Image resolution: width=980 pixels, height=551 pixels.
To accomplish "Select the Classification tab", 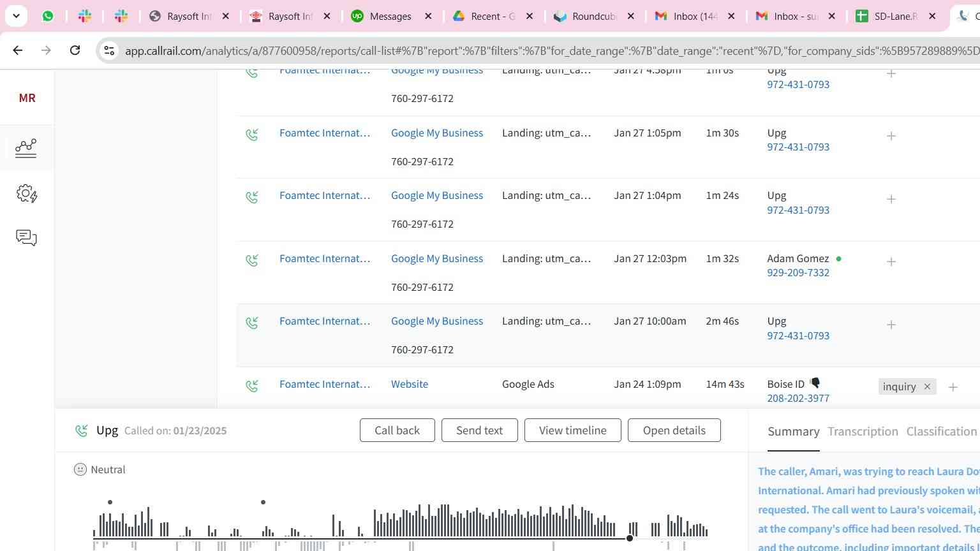I will 941,432.
